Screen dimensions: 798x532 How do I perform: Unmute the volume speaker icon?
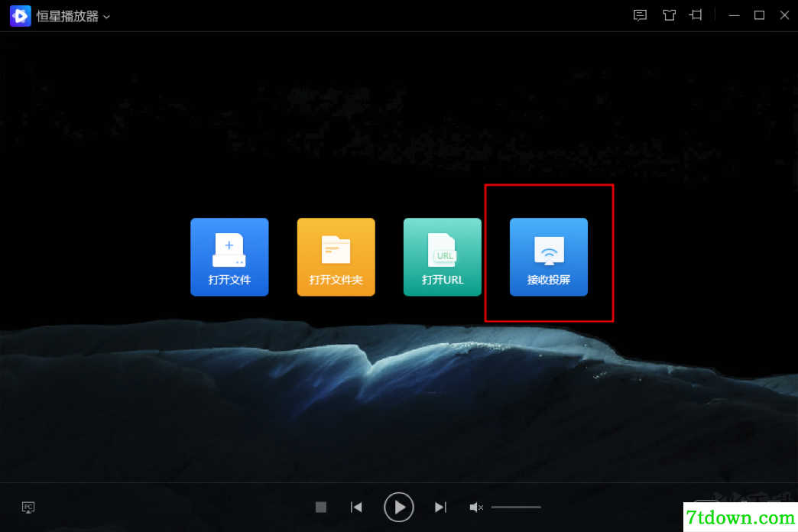pyautogui.click(x=476, y=507)
